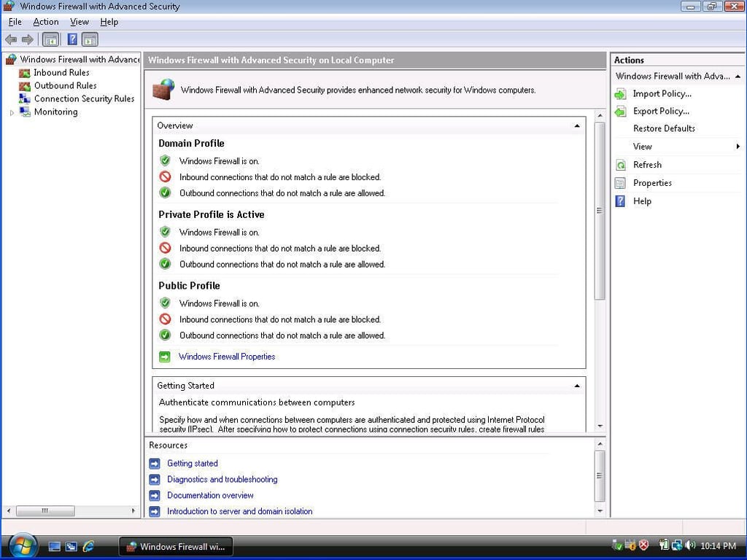Click the Public Profile heading

[x=189, y=286]
